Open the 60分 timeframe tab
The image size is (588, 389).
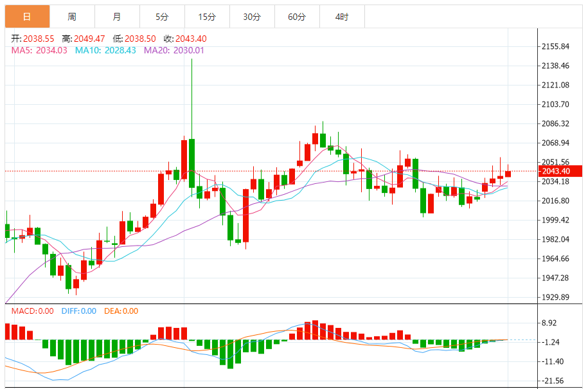(297, 17)
